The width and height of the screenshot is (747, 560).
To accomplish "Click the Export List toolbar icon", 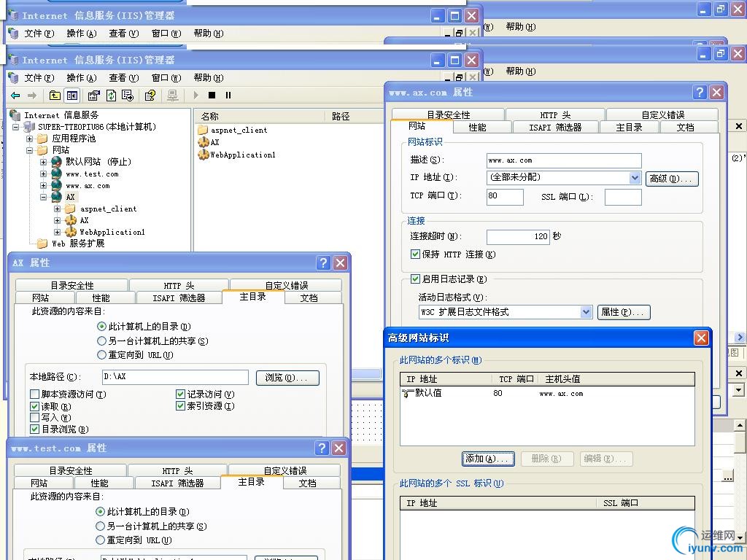I will 128,96.
